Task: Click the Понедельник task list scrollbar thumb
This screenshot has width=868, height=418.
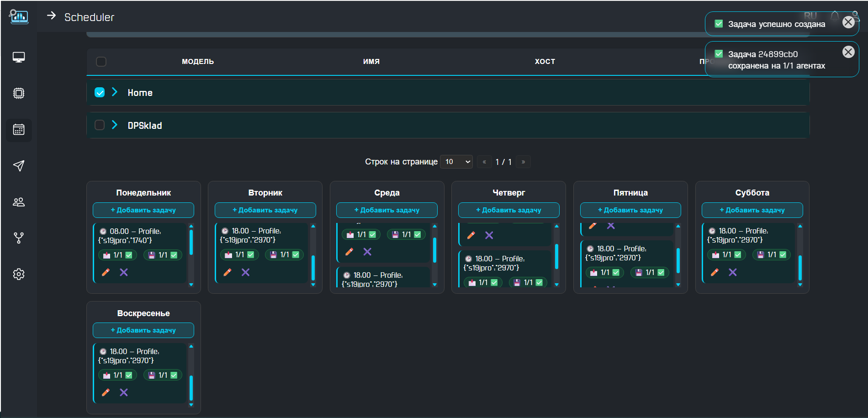Action: pos(191,242)
